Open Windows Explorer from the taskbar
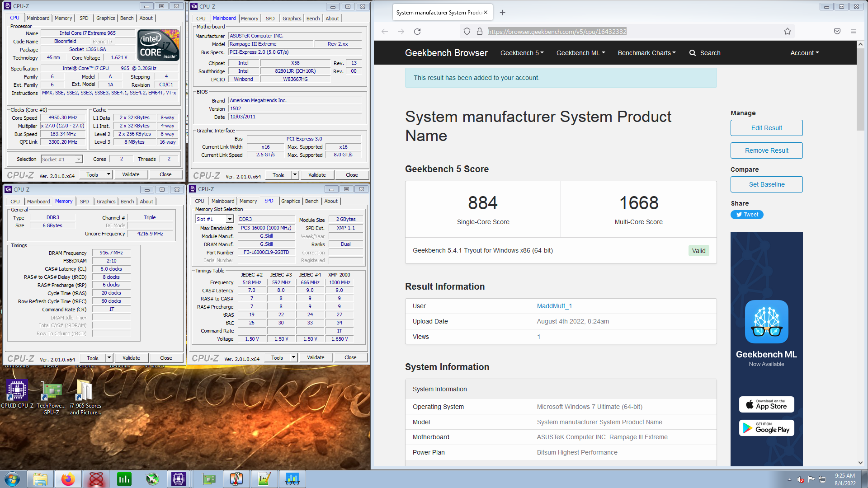The width and height of the screenshot is (868, 488). point(40,479)
